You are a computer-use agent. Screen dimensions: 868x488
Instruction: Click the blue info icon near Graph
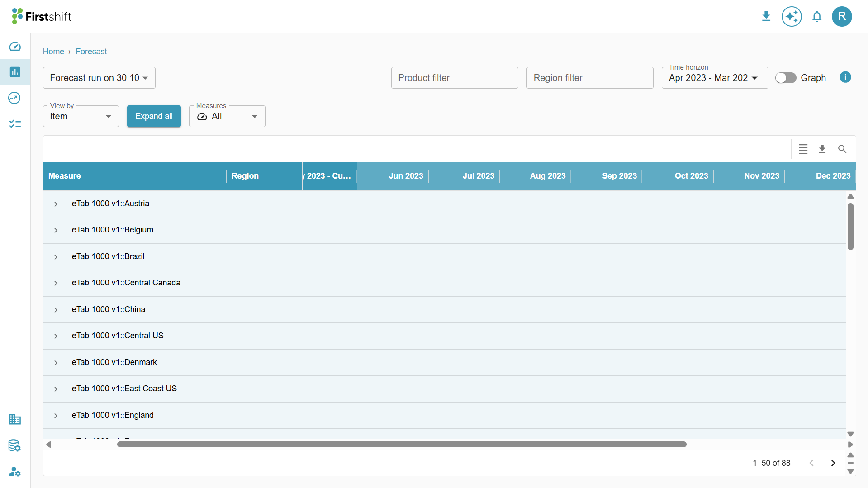pos(845,77)
